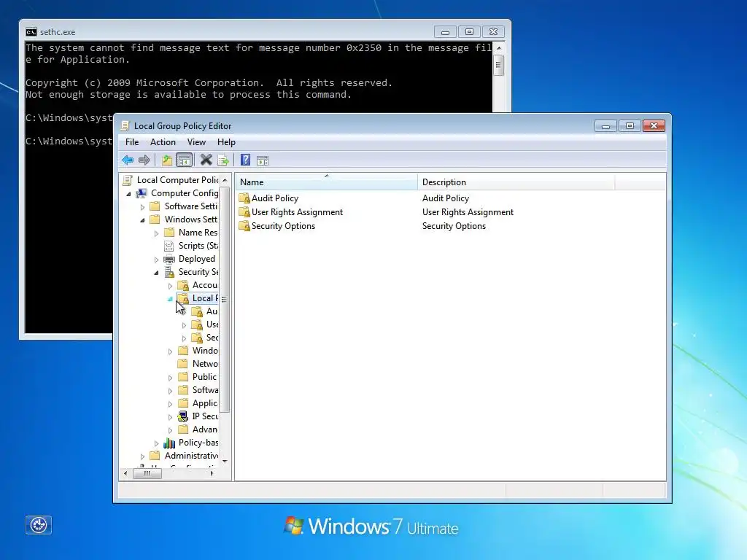747x560 pixels.
Task: Open the Help menu
Action: click(226, 142)
